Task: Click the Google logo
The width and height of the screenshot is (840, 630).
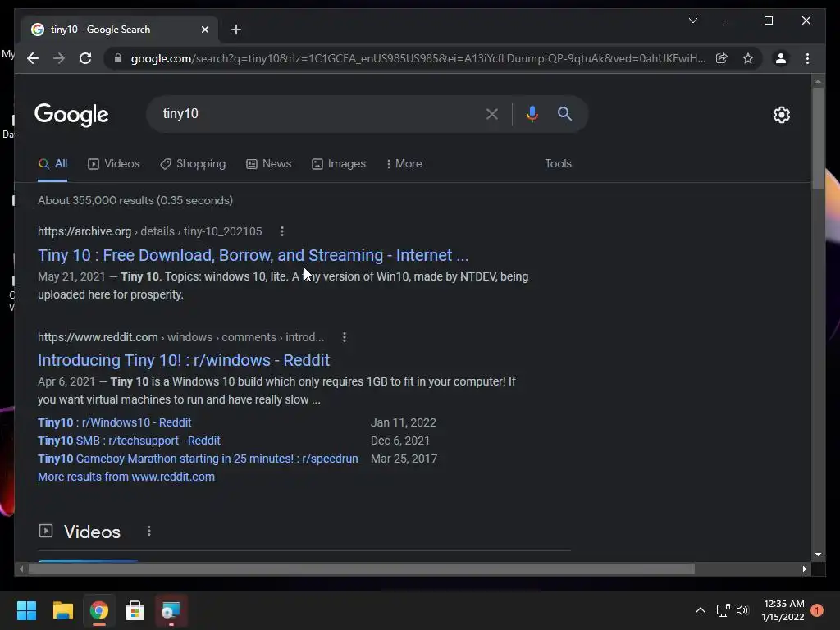Action: point(71,115)
